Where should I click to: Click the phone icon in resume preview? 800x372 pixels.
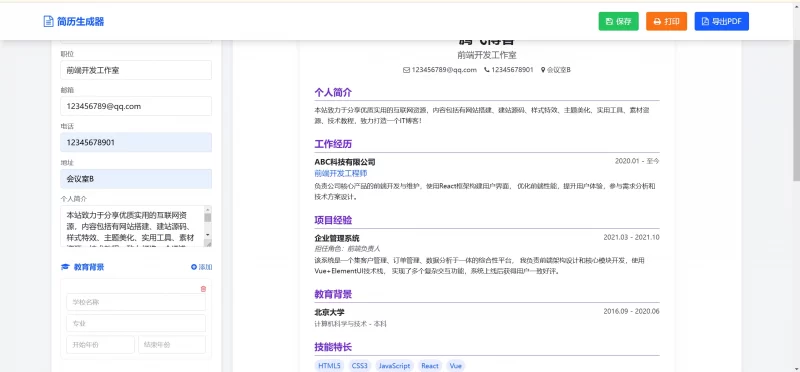pos(487,70)
